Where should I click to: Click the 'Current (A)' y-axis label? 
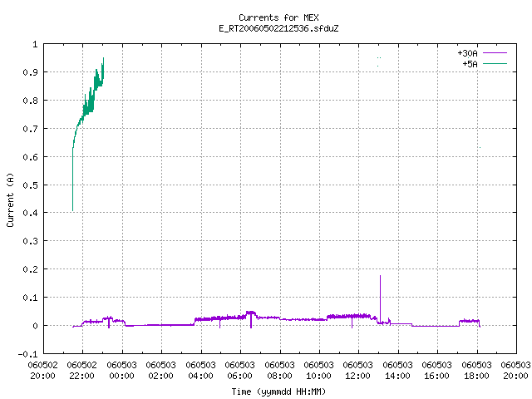pyautogui.click(x=10, y=199)
